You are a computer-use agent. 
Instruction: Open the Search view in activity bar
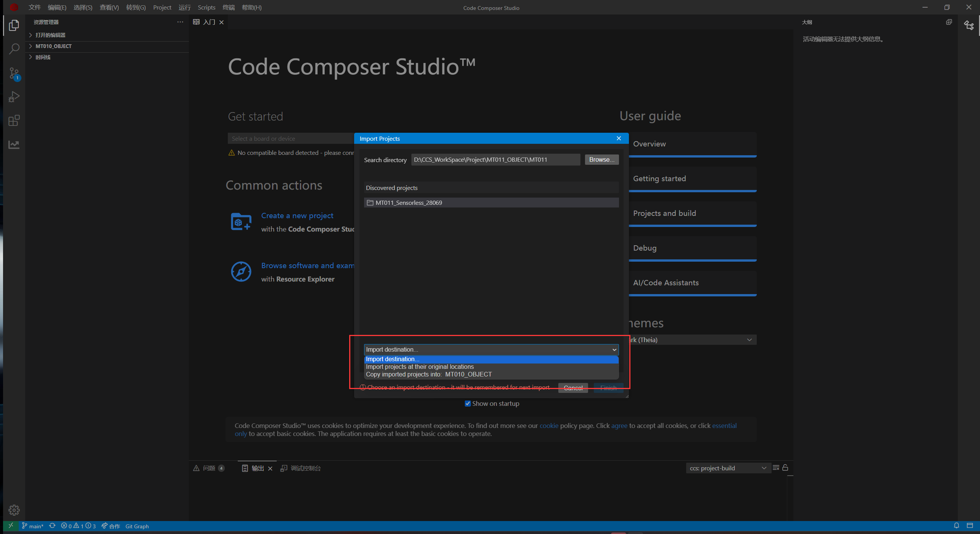click(14, 49)
